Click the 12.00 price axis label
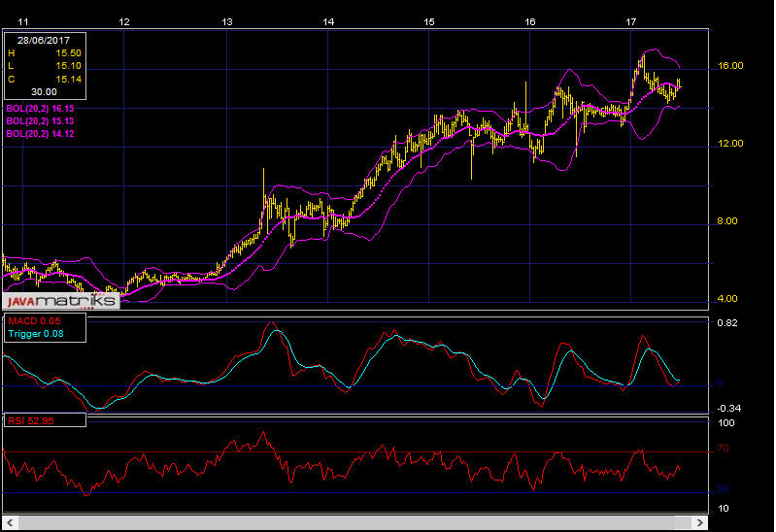 point(730,144)
